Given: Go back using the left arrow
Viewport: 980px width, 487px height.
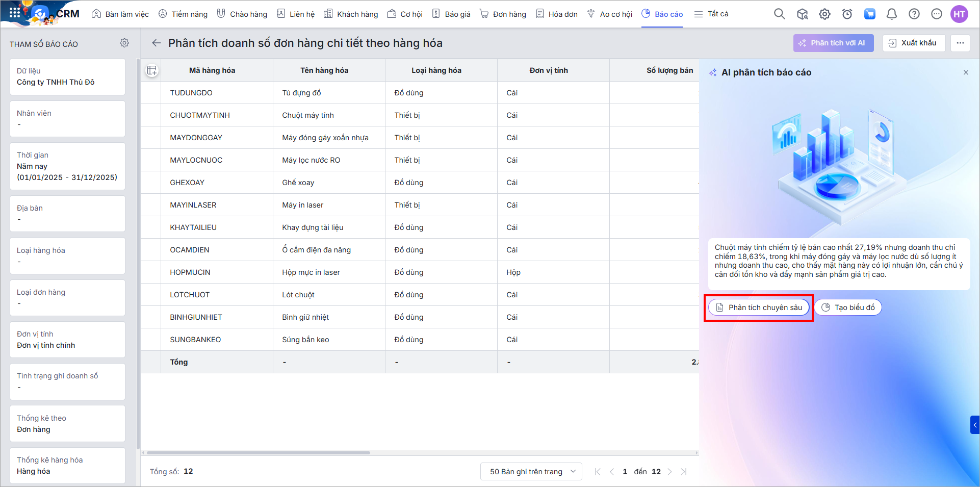Looking at the screenshot, I should [x=157, y=43].
